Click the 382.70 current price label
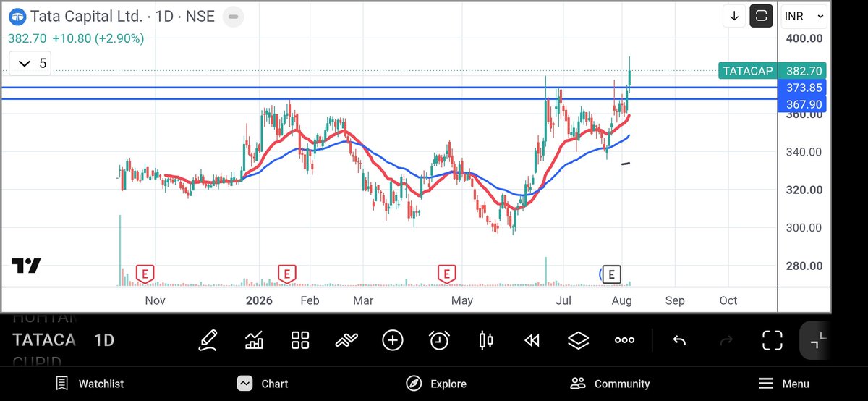 point(804,71)
